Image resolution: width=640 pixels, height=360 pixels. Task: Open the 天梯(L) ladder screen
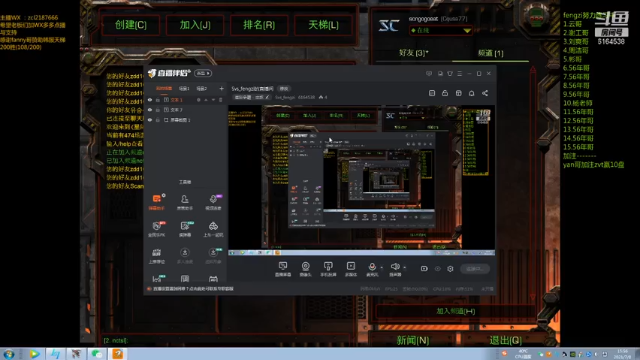(323, 25)
